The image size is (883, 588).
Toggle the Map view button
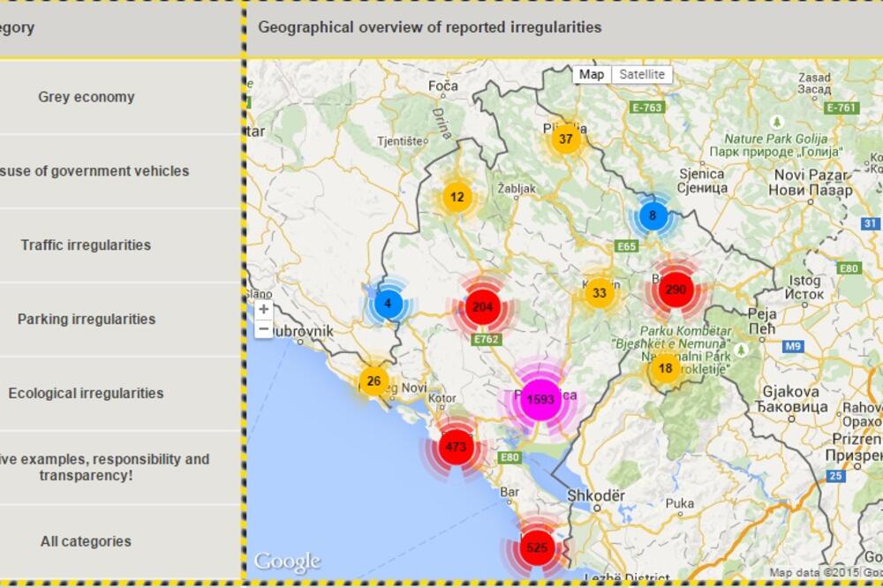(592, 74)
